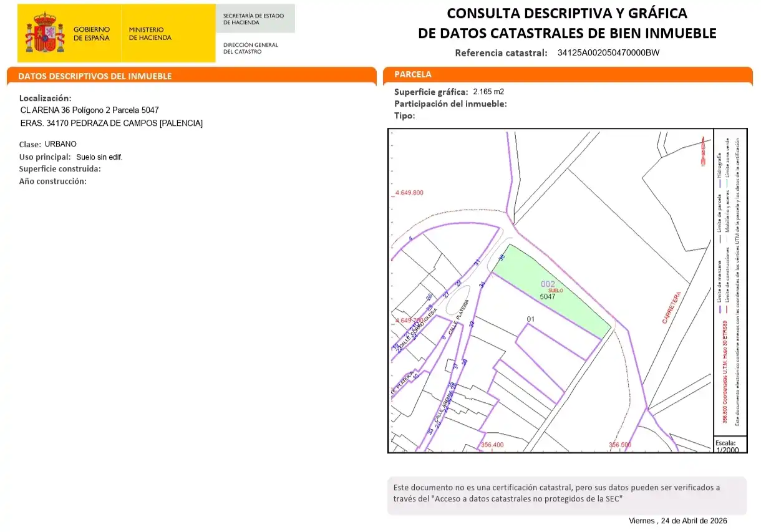The image size is (761, 532).
Task: Click the 'CONSULTA DESCRIPTIVA Y GRÁFICA' title line
Action: 567,13
